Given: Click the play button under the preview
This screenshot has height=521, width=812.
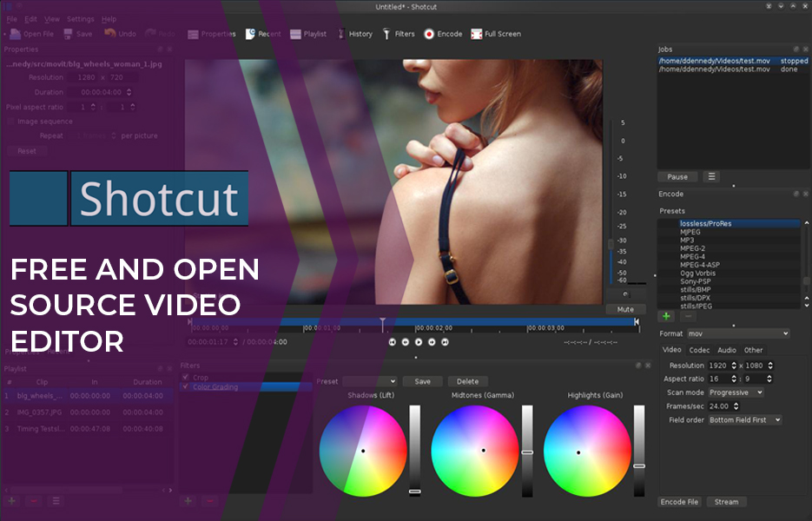Looking at the screenshot, I should pos(419,342).
